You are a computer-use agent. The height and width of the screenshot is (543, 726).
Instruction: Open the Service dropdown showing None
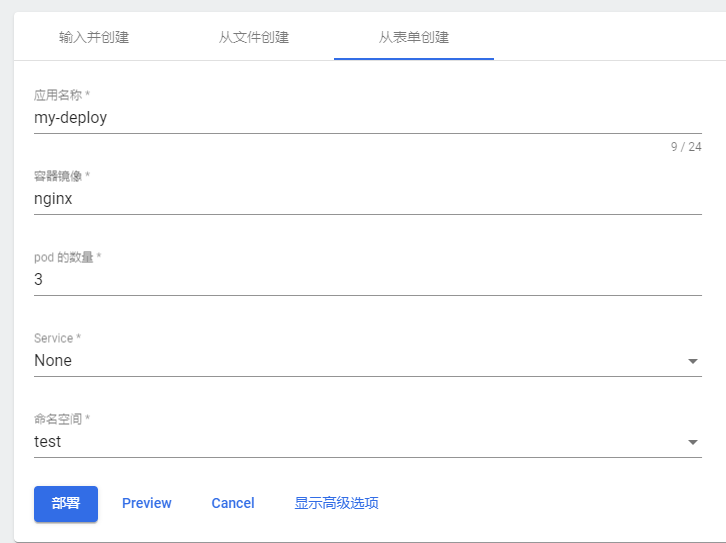(368, 361)
